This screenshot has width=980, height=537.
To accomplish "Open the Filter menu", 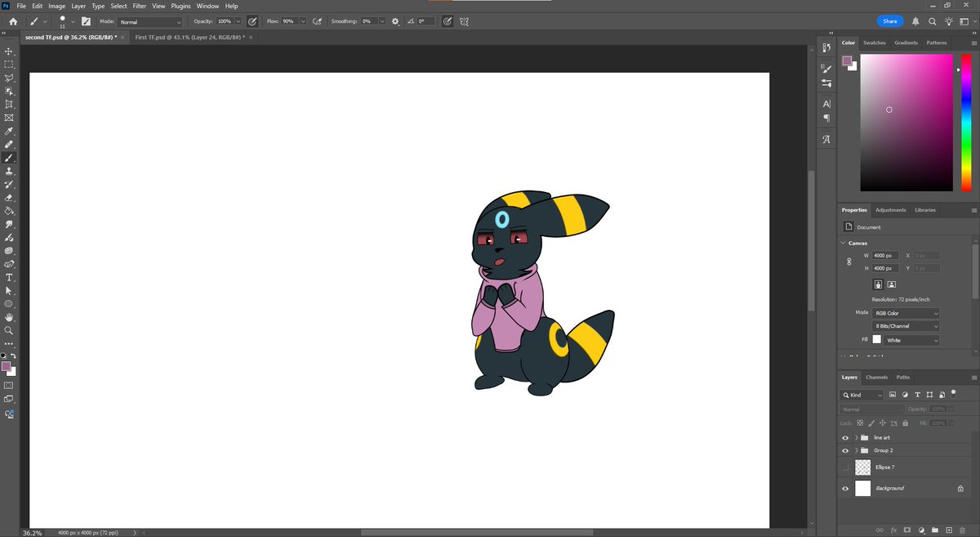I will [140, 6].
